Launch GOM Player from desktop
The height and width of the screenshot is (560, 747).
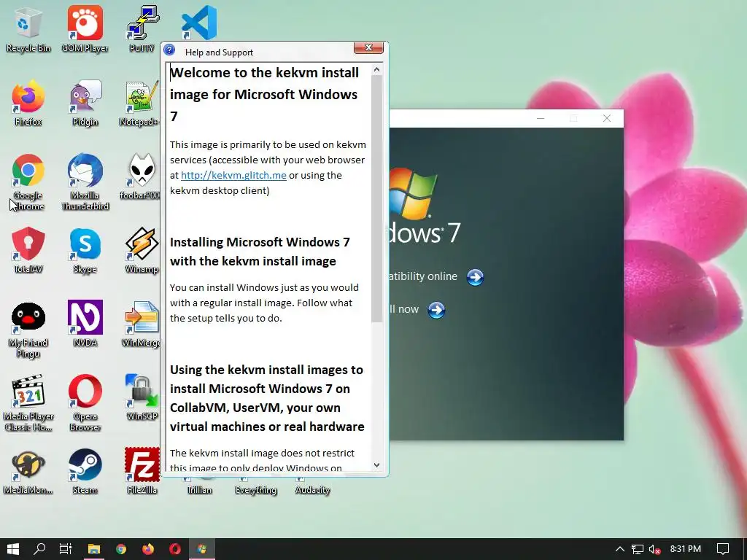(85, 28)
